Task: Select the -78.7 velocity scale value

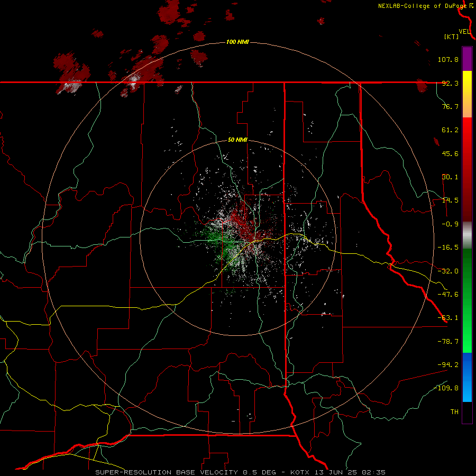Action: pos(448,342)
